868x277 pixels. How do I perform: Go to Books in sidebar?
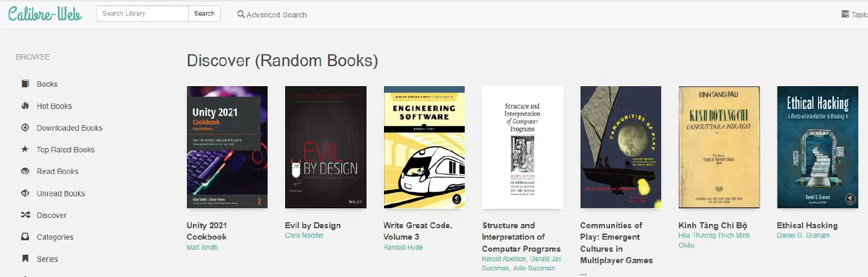pos(47,84)
